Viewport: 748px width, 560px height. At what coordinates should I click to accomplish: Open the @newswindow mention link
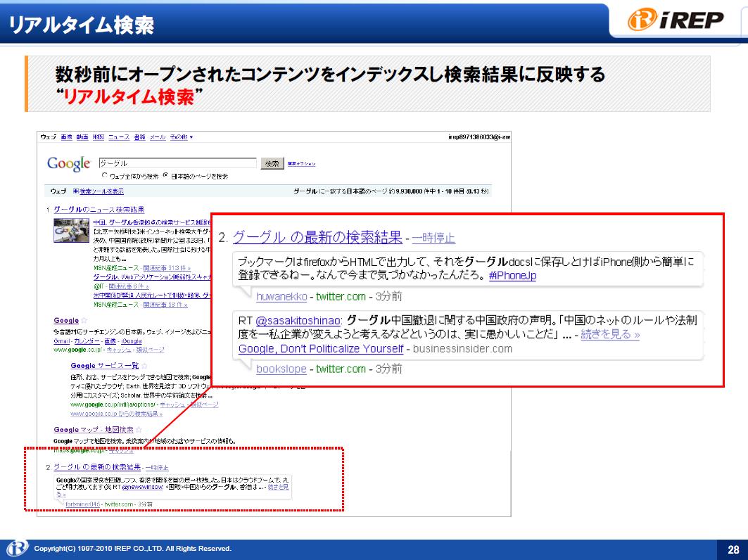(x=143, y=487)
